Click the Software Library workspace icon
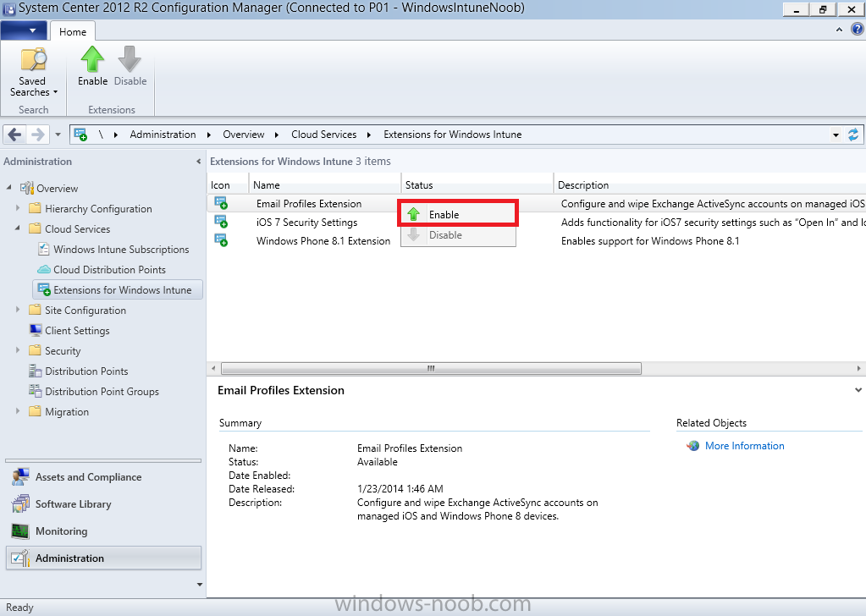The height and width of the screenshot is (616, 866). pyautogui.click(x=20, y=504)
